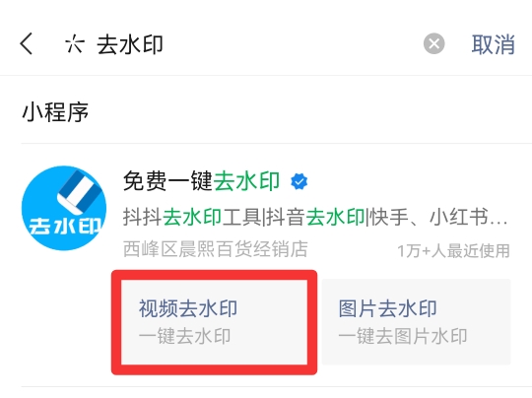
Task: Tap the back arrow icon
Action: point(27,43)
